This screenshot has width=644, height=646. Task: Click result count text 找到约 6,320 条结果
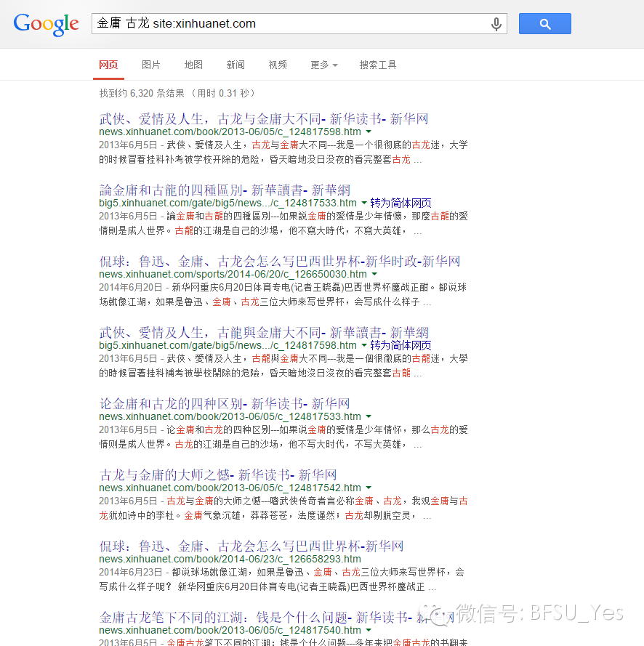[141, 94]
